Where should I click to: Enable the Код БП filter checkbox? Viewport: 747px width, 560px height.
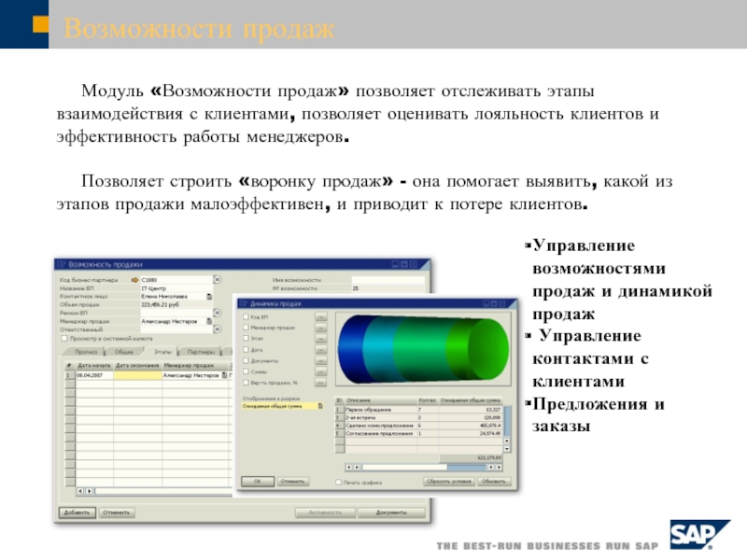click(x=247, y=316)
